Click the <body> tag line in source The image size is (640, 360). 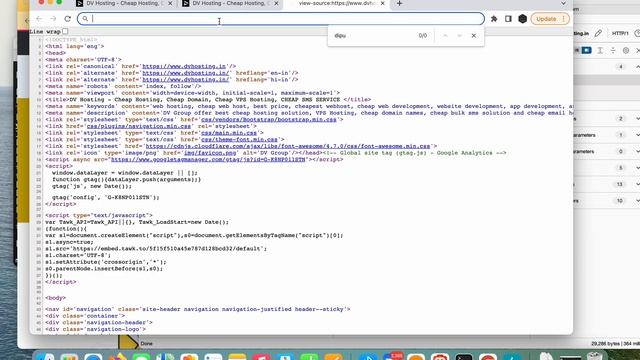tap(56, 298)
